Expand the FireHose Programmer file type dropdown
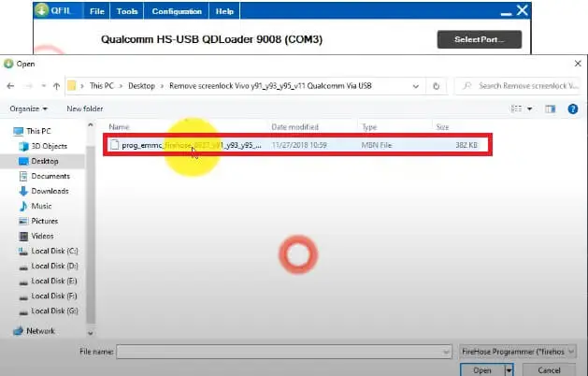The height and width of the screenshot is (376, 588). 519,352
